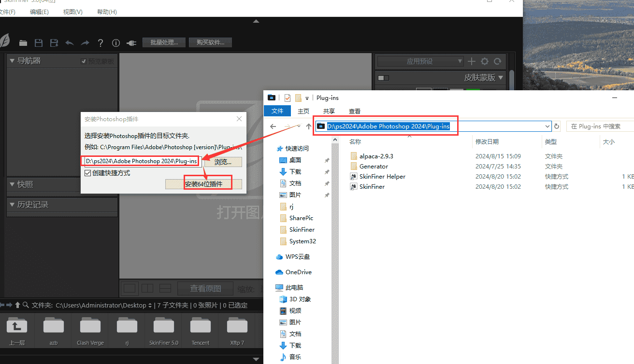
Task: Open 音乐 in Explorer sidebar
Action: click(x=290, y=357)
